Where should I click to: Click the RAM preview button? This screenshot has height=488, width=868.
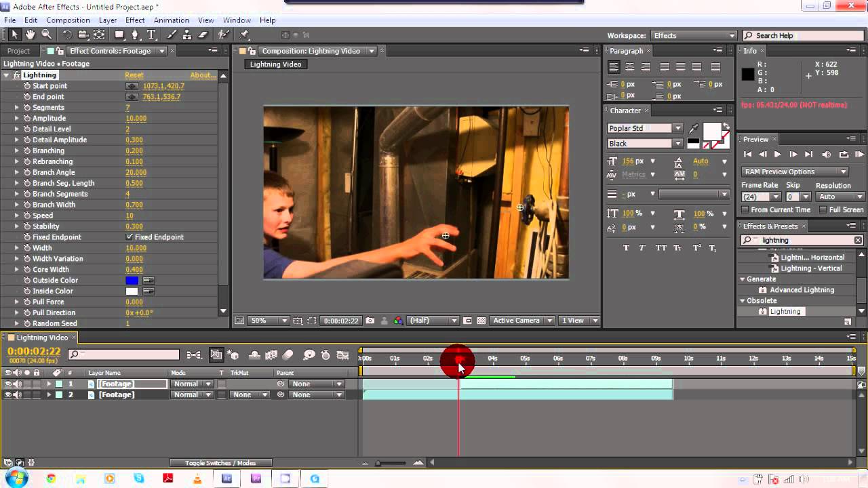tap(860, 155)
